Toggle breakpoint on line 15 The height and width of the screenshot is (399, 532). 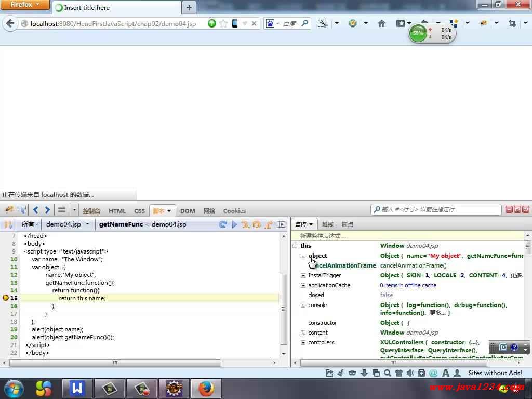coord(6,298)
